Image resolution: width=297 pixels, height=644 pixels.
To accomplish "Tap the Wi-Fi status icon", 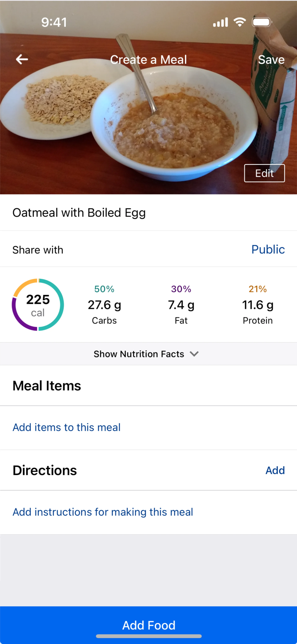I will (x=239, y=22).
